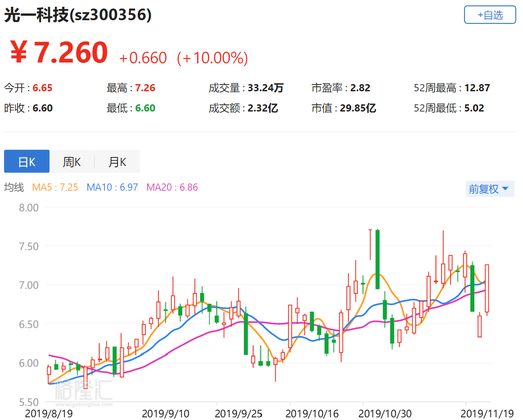This screenshot has height=420, width=523.
Task: Click the 6.50 y-axis label
Action: [x=29, y=324]
